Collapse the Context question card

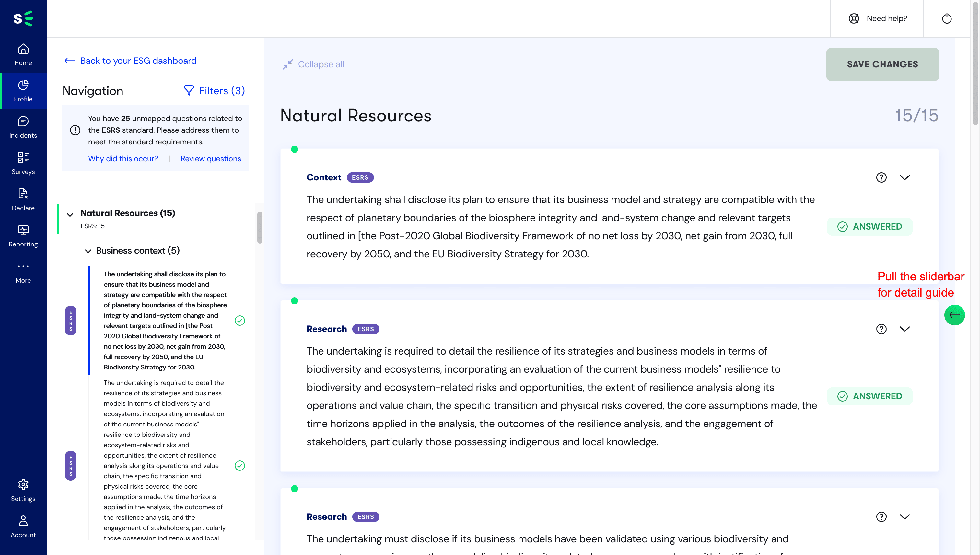coord(904,177)
